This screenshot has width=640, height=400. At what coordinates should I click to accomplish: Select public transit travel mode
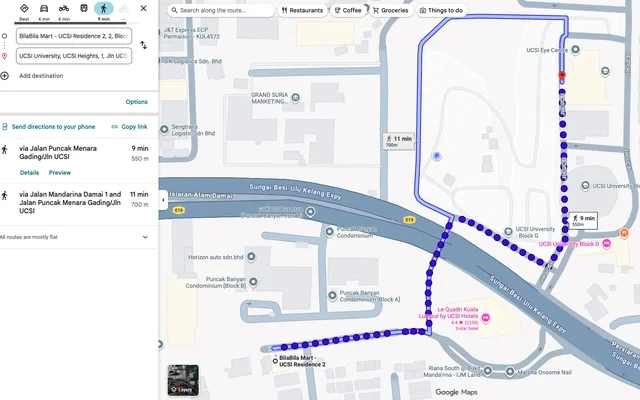(84, 9)
